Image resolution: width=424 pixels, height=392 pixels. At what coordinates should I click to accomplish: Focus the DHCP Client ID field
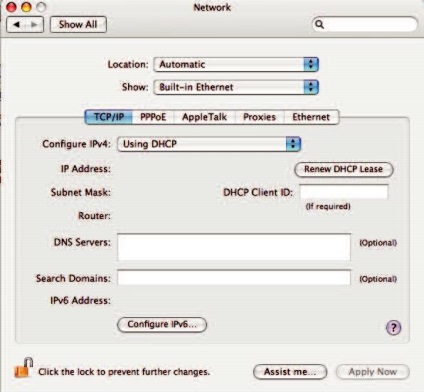pos(344,192)
